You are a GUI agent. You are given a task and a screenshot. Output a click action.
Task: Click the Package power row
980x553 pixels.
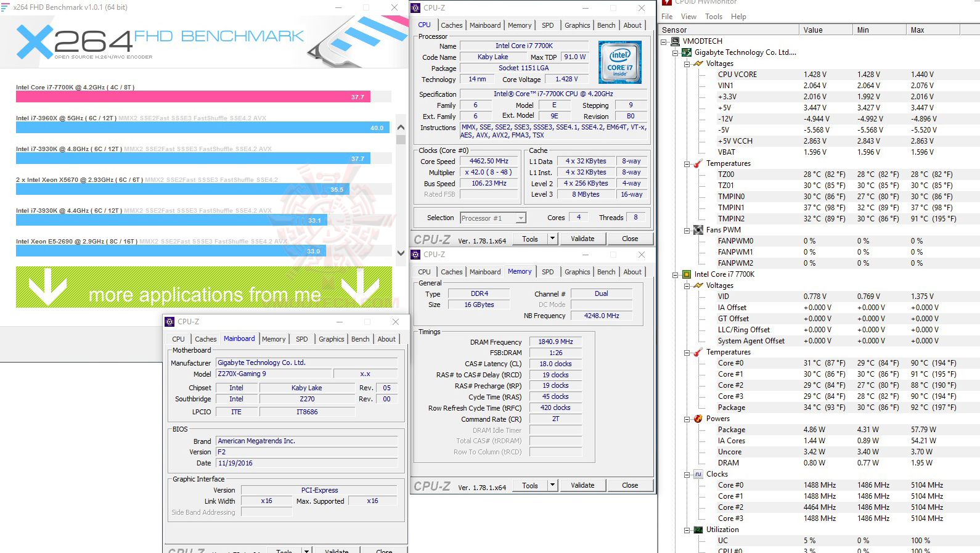(838, 430)
